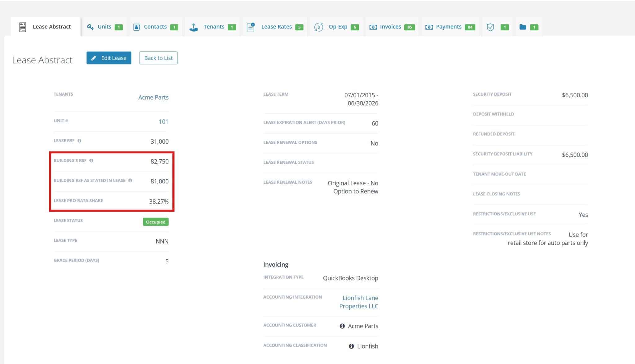635x364 pixels.
Task: Click info icon beside Building RSF As Stated
Action: [x=130, y=180]
